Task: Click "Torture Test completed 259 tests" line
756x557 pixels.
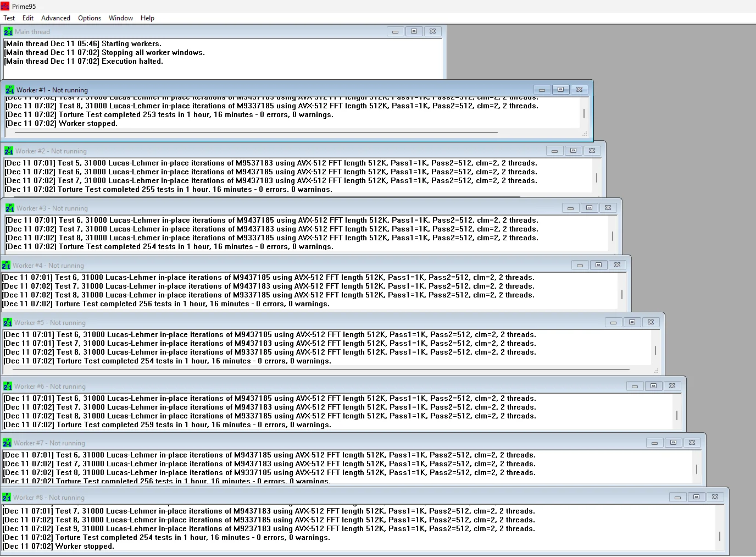Action: (x=168, y=425)
